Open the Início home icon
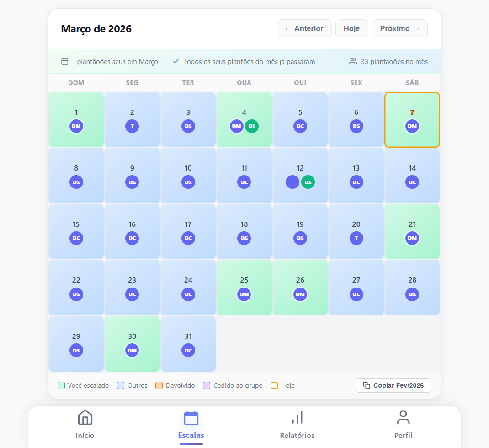The width and height of the screenshot is (489, 448). (85, 417)
